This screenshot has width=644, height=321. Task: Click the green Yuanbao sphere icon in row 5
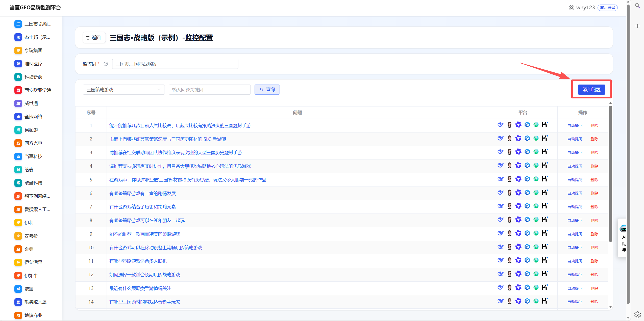coord(536,179)
